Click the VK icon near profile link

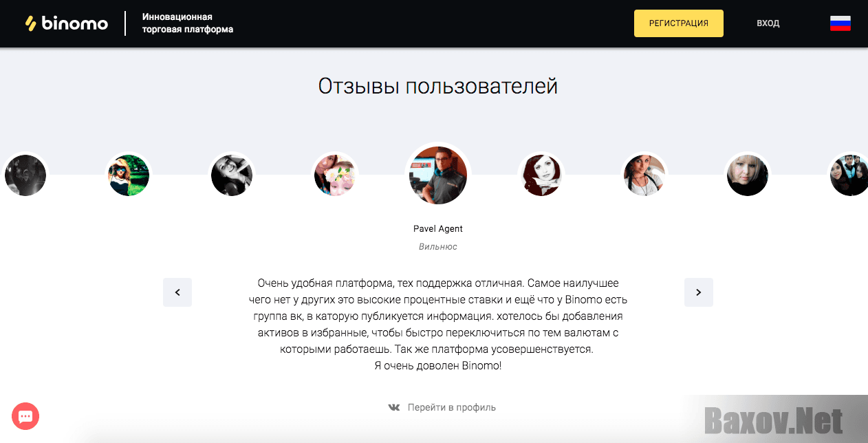(x=394, y=407)
